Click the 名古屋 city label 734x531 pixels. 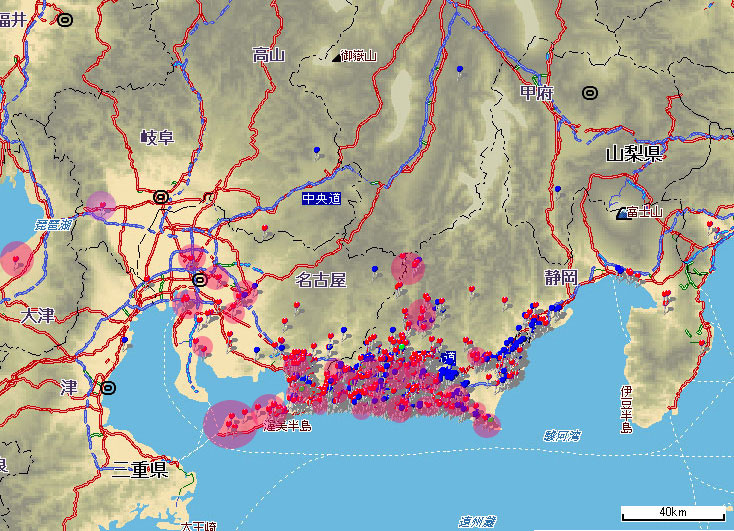(322, 278)
